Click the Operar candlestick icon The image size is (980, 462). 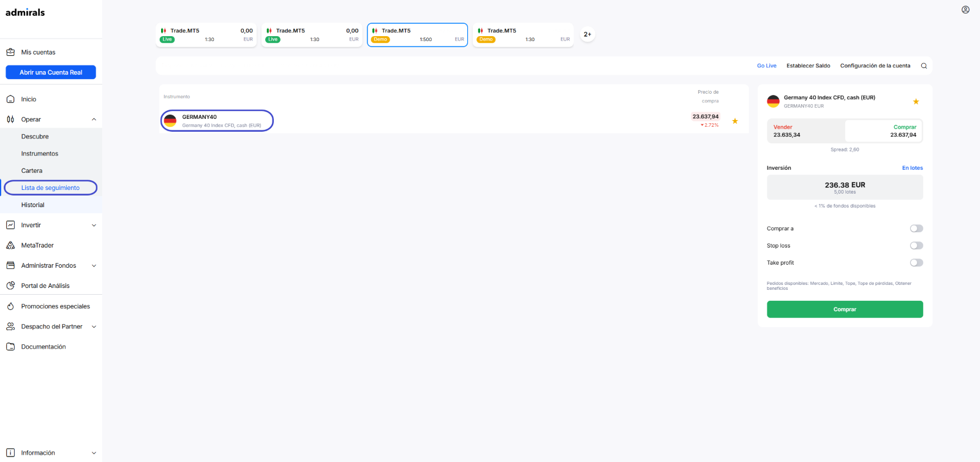[10, 119]
